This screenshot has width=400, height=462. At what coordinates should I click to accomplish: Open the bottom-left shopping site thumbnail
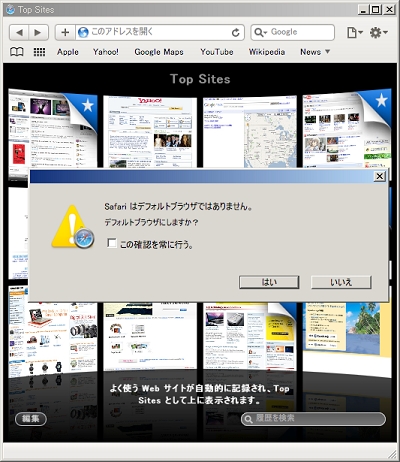[53, 338]
